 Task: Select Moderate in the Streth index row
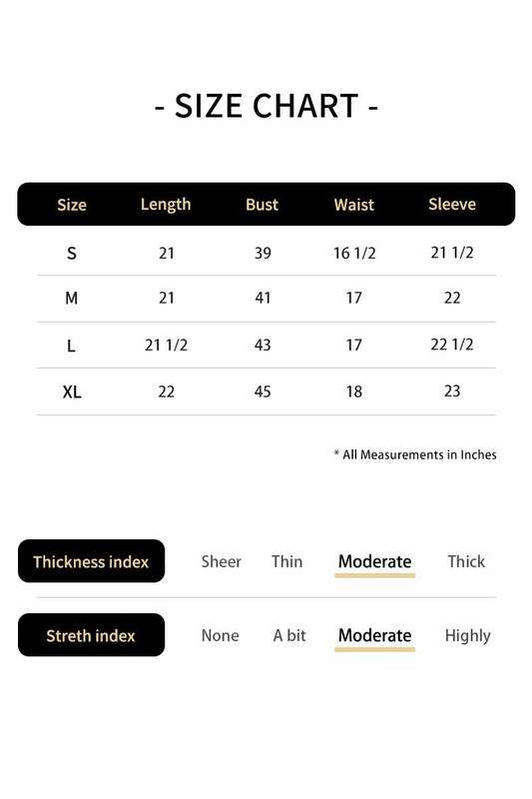point(374,635)
